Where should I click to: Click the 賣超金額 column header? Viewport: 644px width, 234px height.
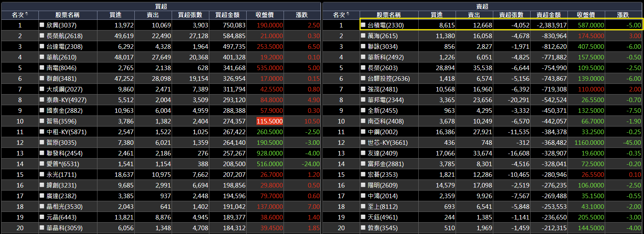pyautogui.click(x=548, y=15)
